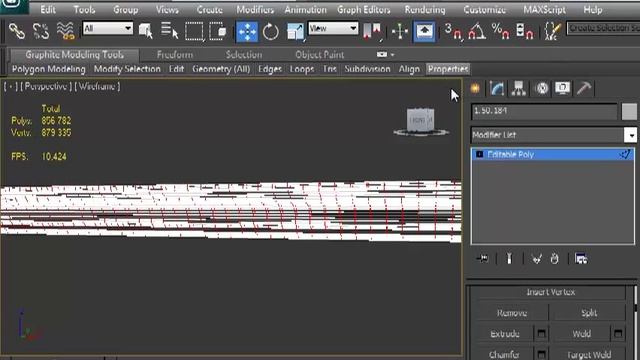Open the Reference Coordinate System 'View' dropdown
Image resolution: width=640 pixels, height=360 pixels.
(x=333, y=28)
